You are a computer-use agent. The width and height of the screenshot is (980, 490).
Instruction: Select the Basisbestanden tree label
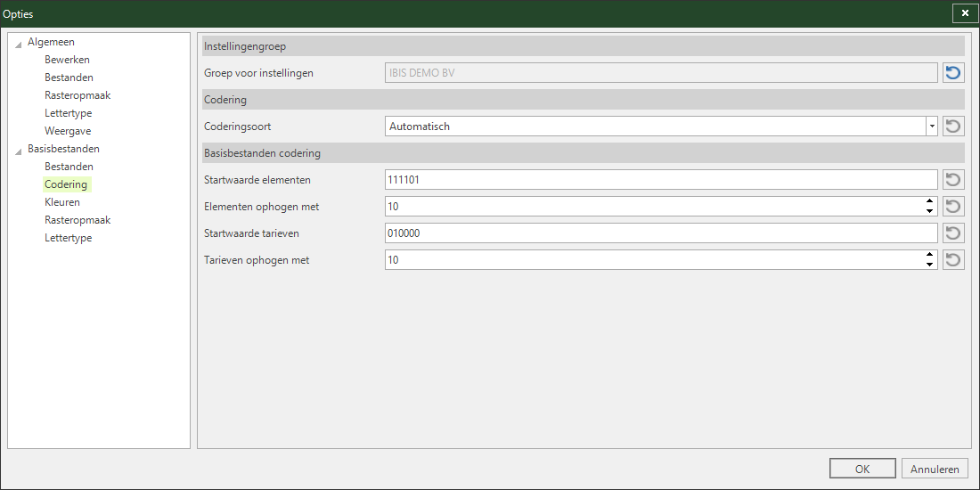click(63, 149)
